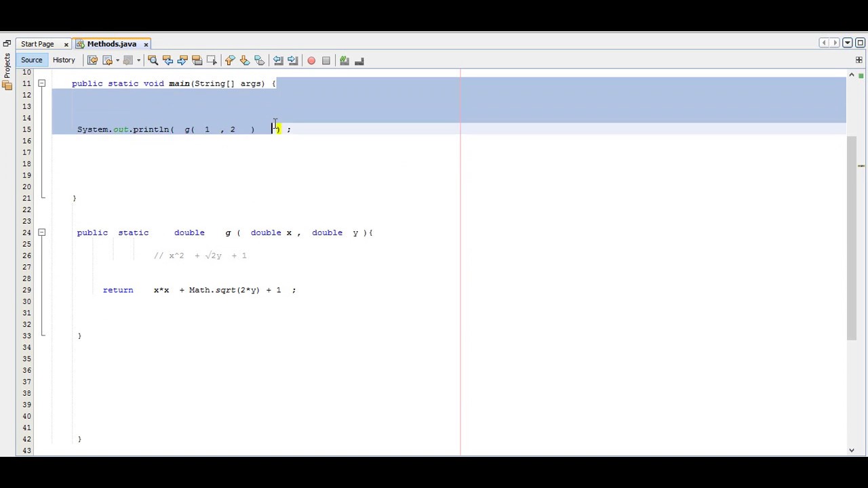
Task: Click 'Math.sqrt(2*y)' expression on line 29
Action: pos(224,290)
